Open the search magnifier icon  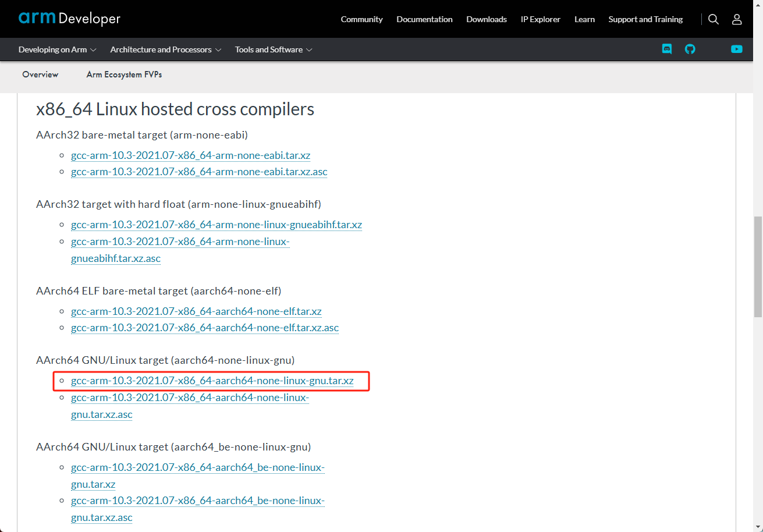(714, 19)
